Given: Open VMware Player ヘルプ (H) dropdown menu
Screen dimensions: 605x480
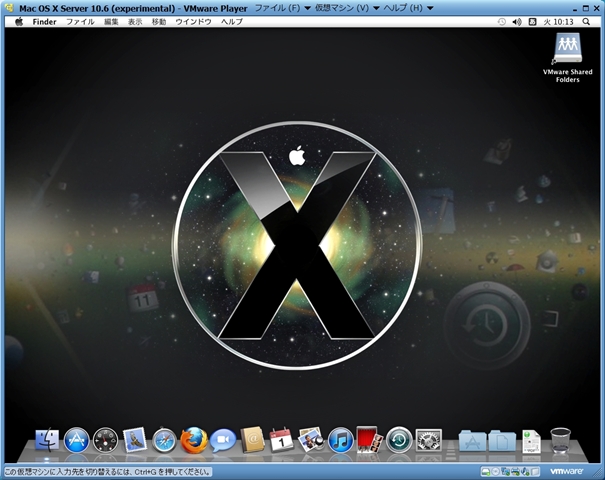Looking at the screenshot, I should 408,8.
